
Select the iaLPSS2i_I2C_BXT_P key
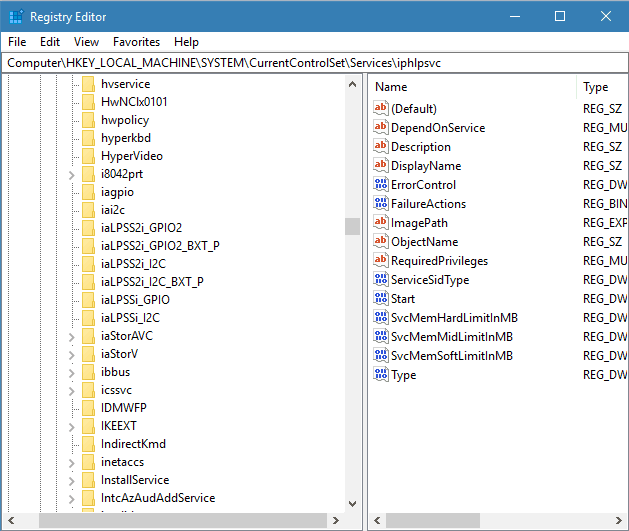pyautogui.click(x=152, y=282)
